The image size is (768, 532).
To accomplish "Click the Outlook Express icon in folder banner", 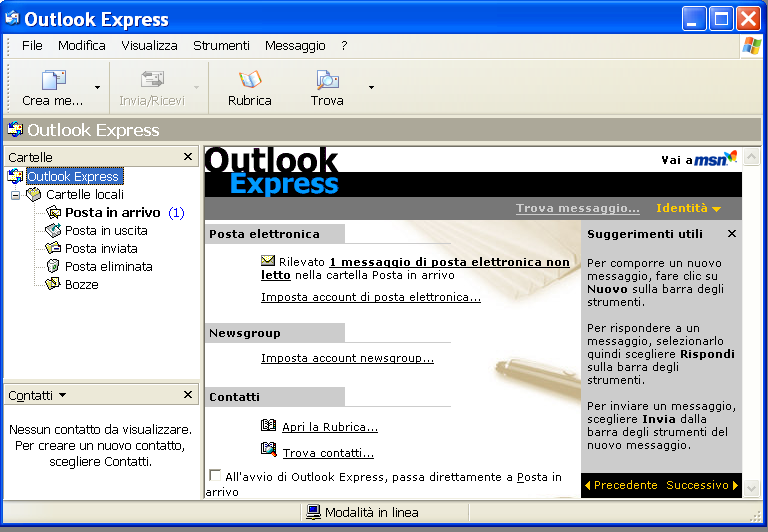I will pyautogui.click(x=15, y=130).
